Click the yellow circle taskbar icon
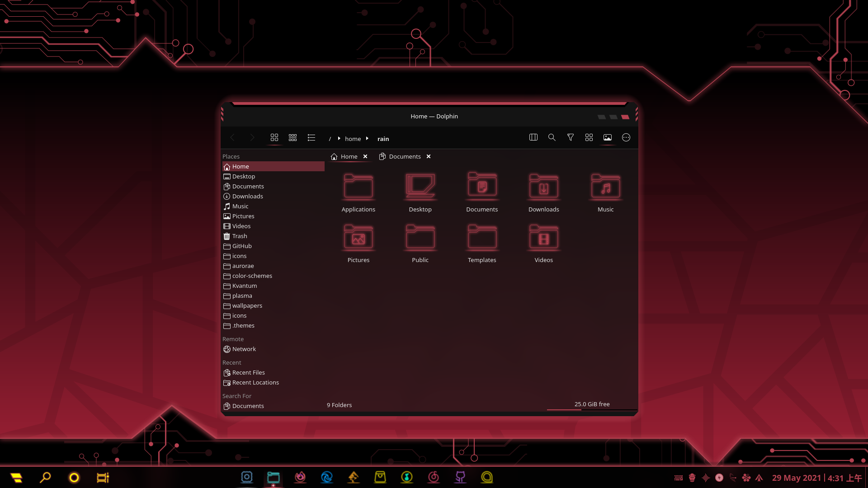 tap(74, 478)
